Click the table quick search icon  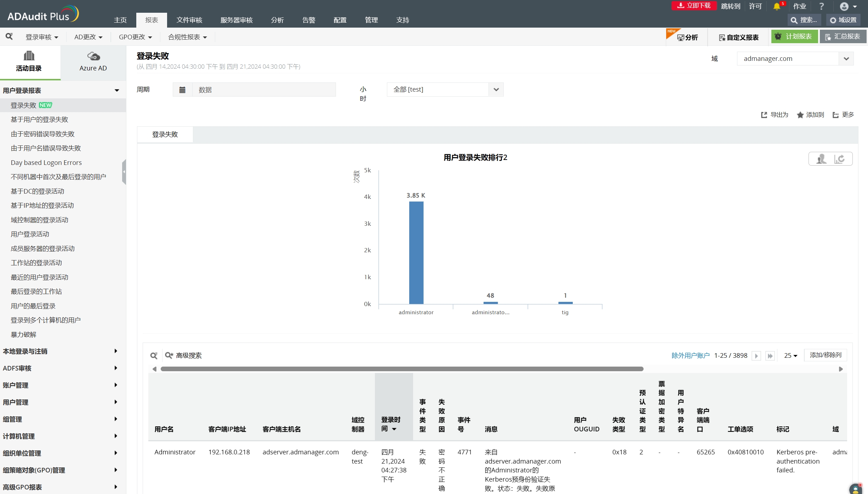click(x=154, y=356)
